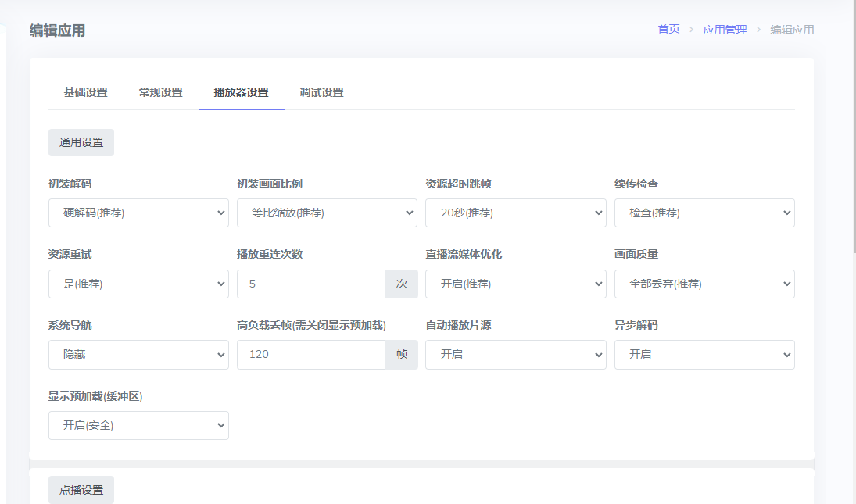Viewport: 856px width, 504px height.
Task: Open the 初装解码 dropdown
Action: [x=138, y=213]
